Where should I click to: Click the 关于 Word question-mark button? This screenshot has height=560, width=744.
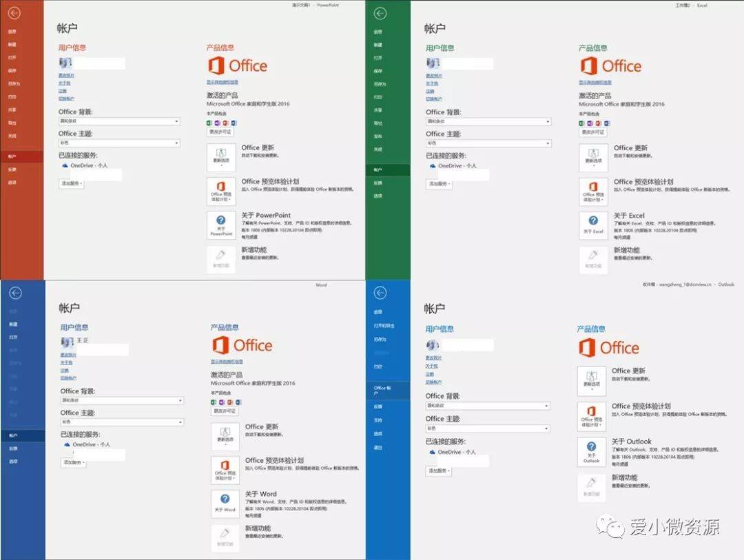[225, 504]
